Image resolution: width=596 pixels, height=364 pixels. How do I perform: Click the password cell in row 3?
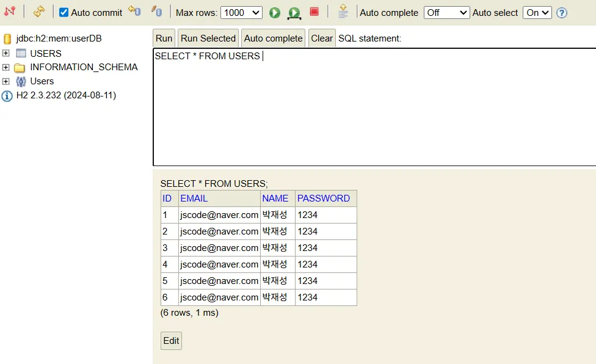pos(325,248)
